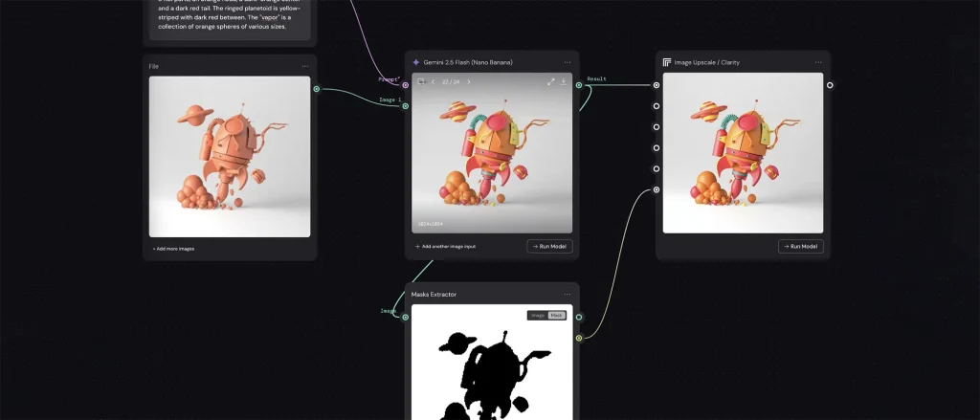This screenshot has height=420, width=980.
Task: Go to previous Gemini result image
Action: [433, 82]
